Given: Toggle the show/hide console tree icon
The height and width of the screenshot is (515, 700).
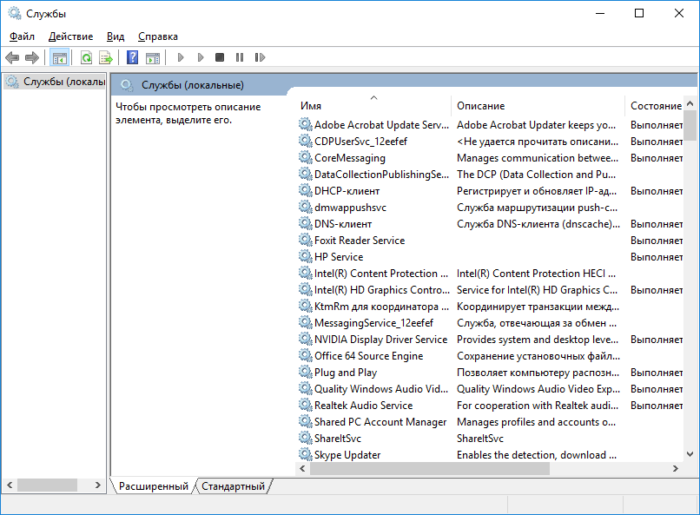Looking at the screenshot, I should tap(59, 58).
